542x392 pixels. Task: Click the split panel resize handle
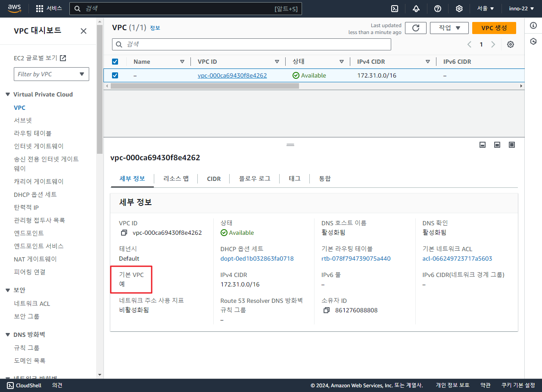pyautogui.click(x=290, y=145)
